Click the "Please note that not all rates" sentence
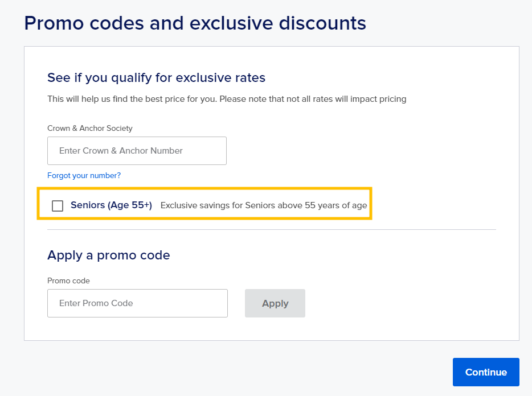 [x=313, y=99]
